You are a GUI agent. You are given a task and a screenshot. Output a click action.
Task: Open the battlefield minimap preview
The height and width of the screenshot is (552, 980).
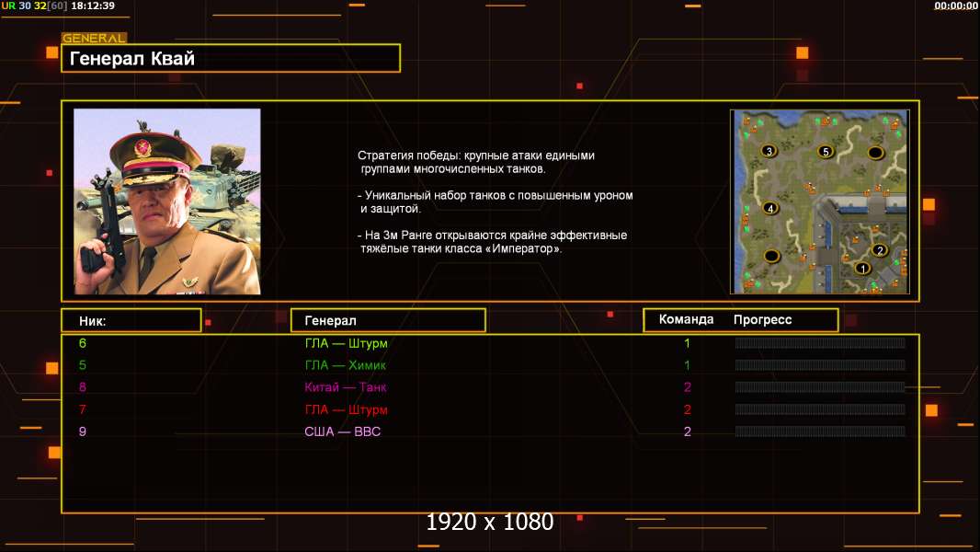coord(820,201)
